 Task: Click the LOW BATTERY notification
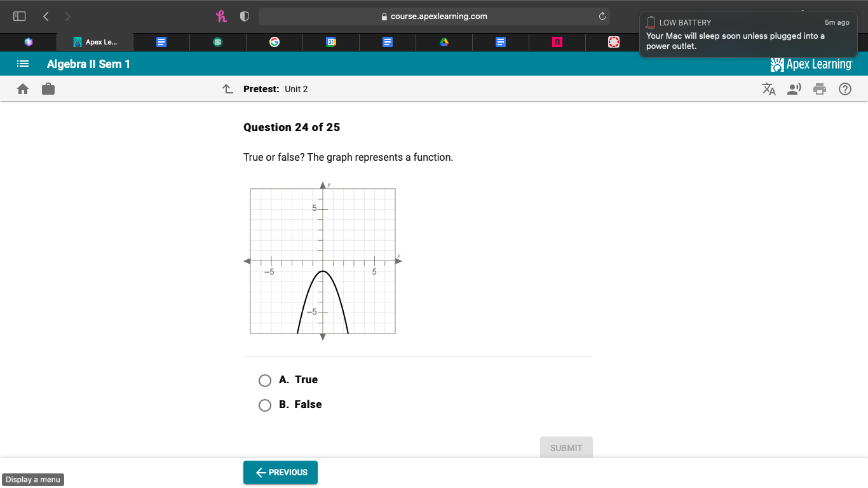[x=749, y=34]
